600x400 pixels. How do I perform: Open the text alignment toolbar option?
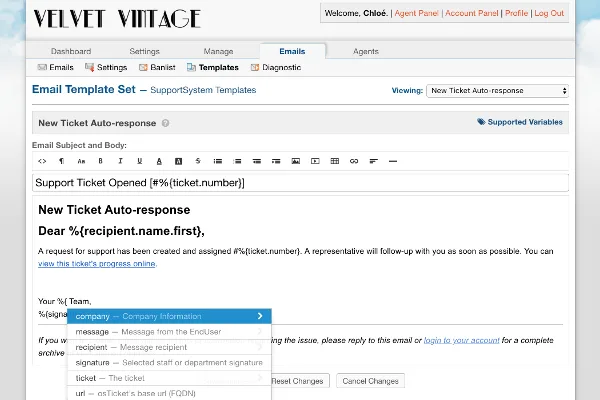pos(373,161)
